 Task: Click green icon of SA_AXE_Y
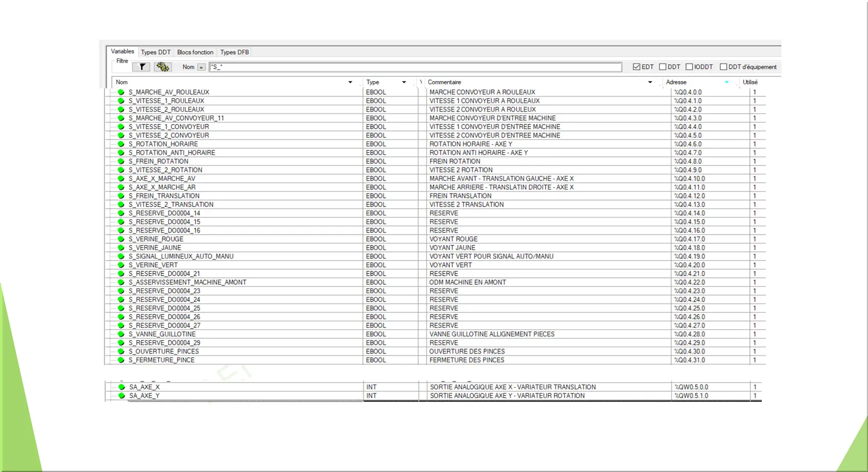click(x=122, y=396)
